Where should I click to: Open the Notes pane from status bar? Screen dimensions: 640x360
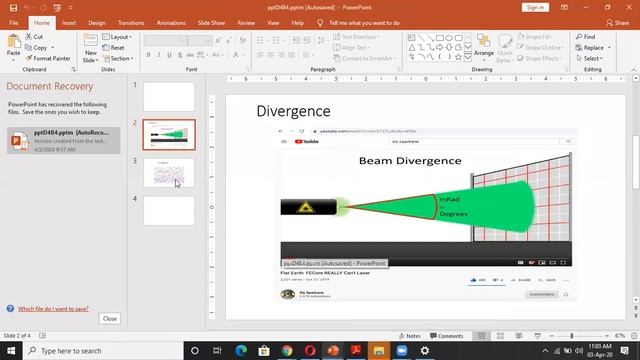click(x=410, y=336)
